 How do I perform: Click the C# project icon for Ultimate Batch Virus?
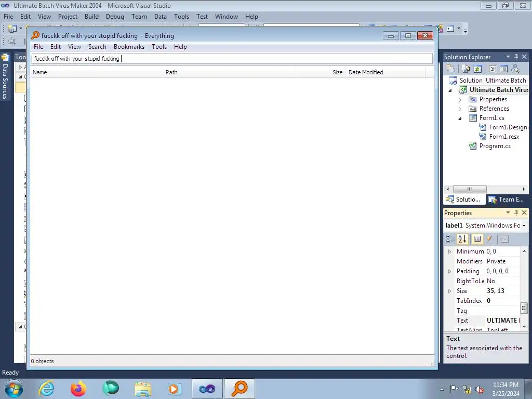pyautogui.click(x=463, y=89)
